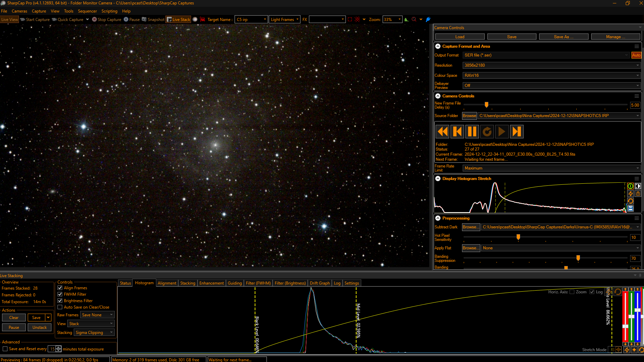
Task: Click the lock icon beside the display histogram
Action: click(638, 194)
